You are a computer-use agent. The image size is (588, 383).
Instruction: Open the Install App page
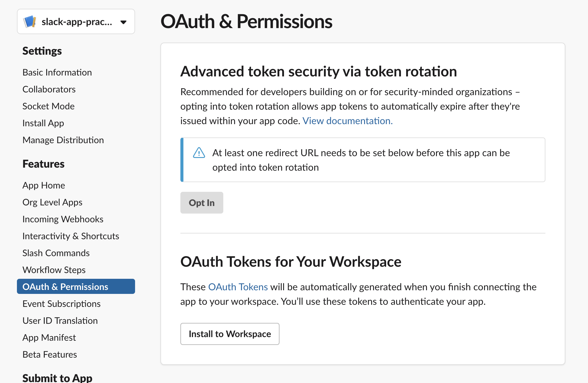click(43, 123)
